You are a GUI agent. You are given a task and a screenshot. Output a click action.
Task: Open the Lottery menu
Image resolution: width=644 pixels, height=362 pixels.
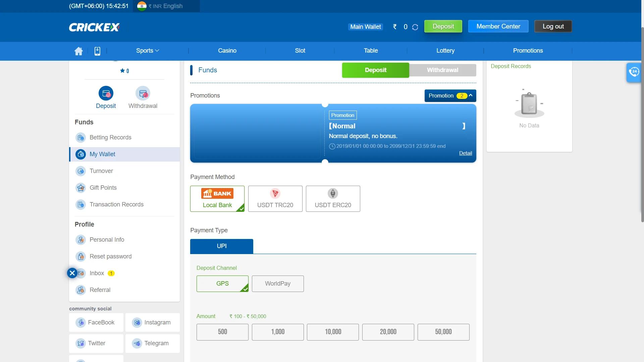(445, 51)
